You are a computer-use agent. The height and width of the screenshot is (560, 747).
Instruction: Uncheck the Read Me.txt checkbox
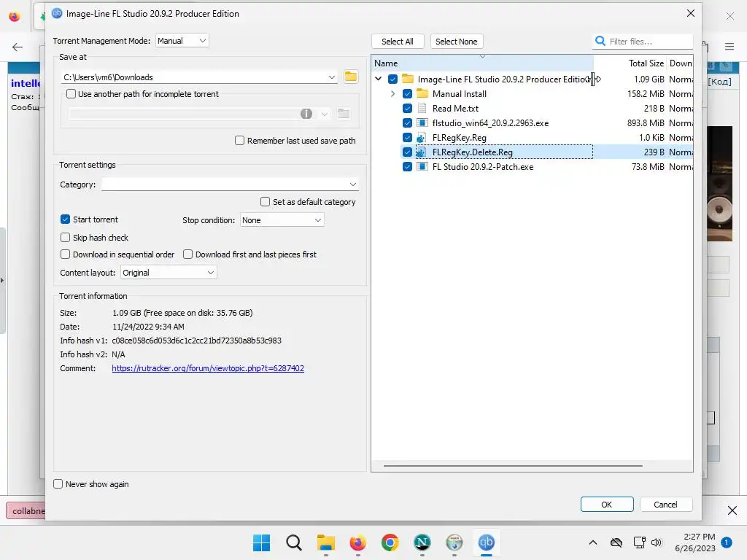click(407, 108)
